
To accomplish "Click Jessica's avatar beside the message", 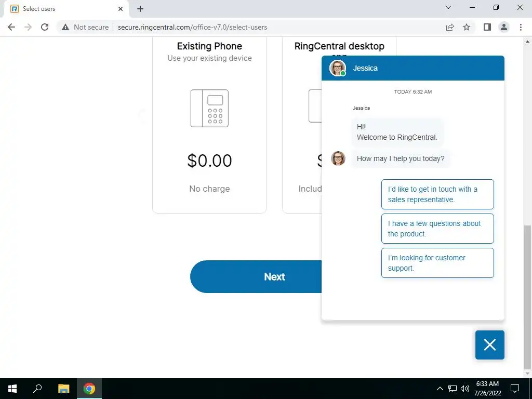I will 338,158.
